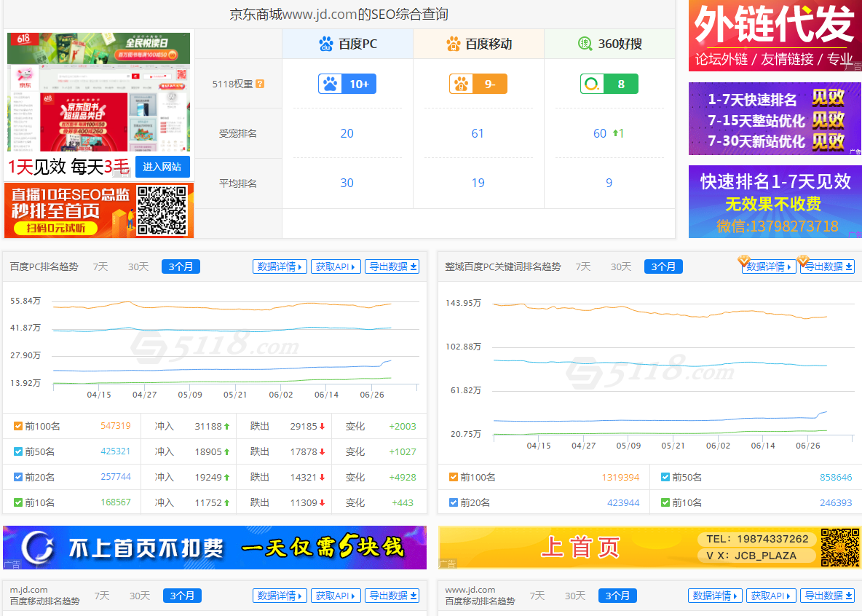Click the 1-7天快速排名 见效 purple ad
This screenshot has height=616, width=862.
pyautogui.click(x=775, y=119)
